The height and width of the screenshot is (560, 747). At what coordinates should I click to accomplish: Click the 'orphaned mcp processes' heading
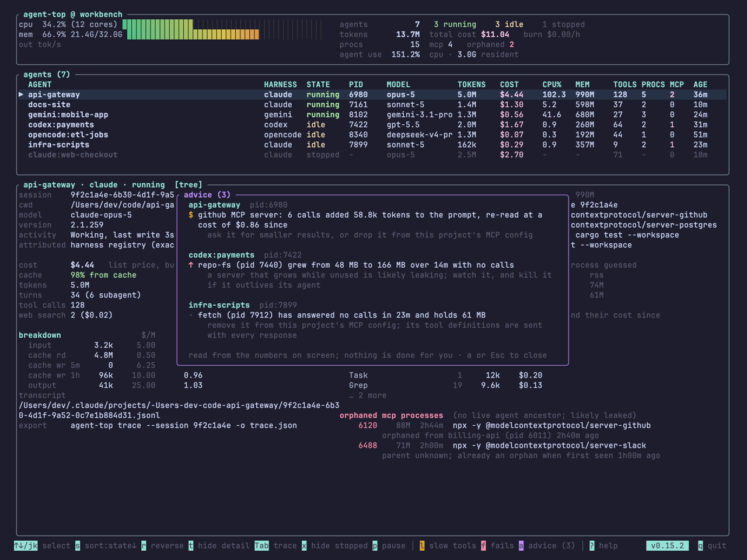pos(392,415)
